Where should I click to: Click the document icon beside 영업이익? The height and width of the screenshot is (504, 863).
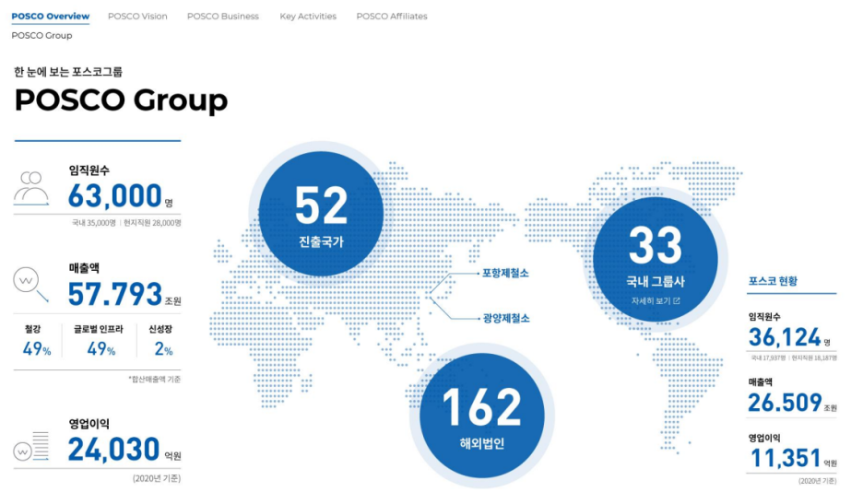[x=30, y=446]
